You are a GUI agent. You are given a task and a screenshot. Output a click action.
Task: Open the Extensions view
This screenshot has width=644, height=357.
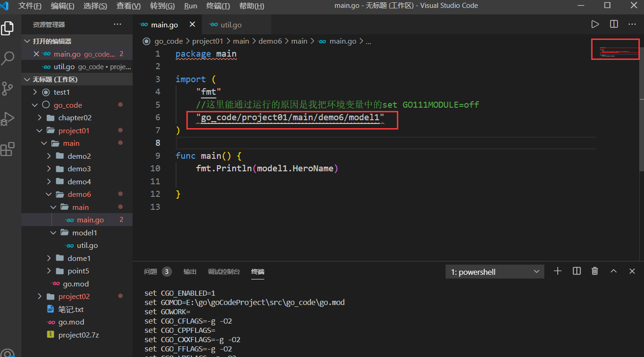tap(7, 149)
